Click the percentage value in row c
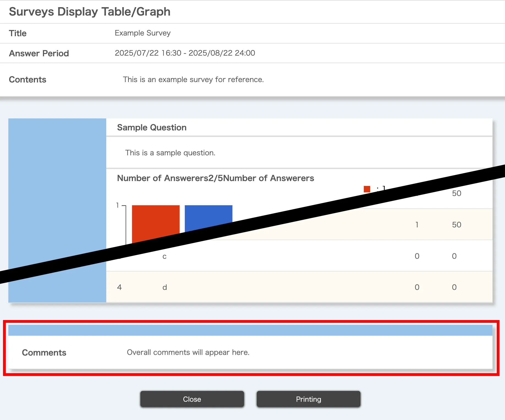Screen dimensions: 505x420 coord(454,256)
